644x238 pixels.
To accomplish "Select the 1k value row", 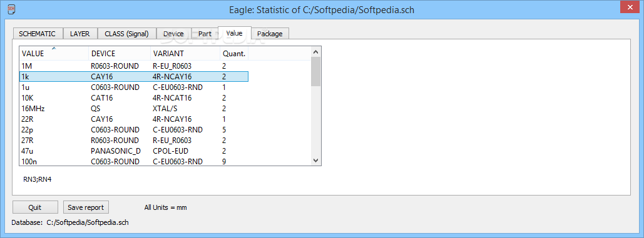I will [134, 76].
